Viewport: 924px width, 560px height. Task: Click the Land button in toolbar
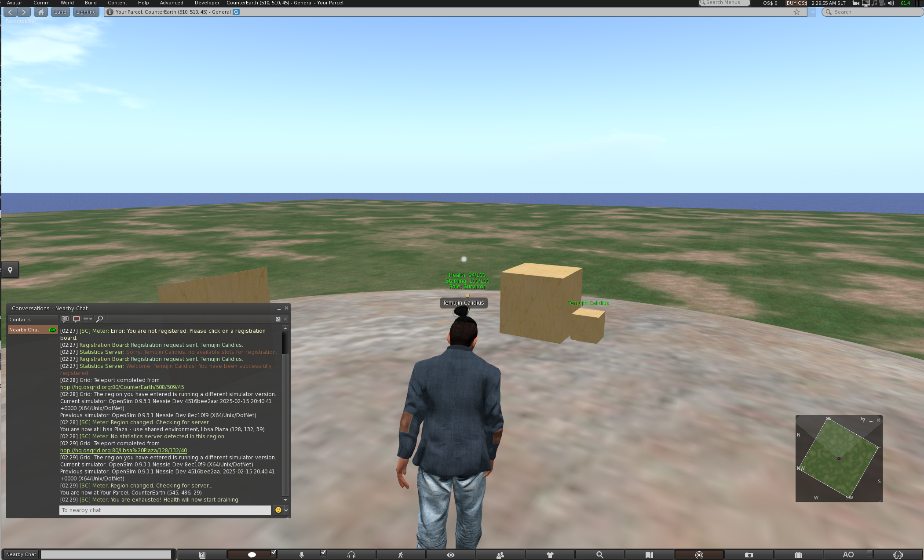click(x=61, y=12)
